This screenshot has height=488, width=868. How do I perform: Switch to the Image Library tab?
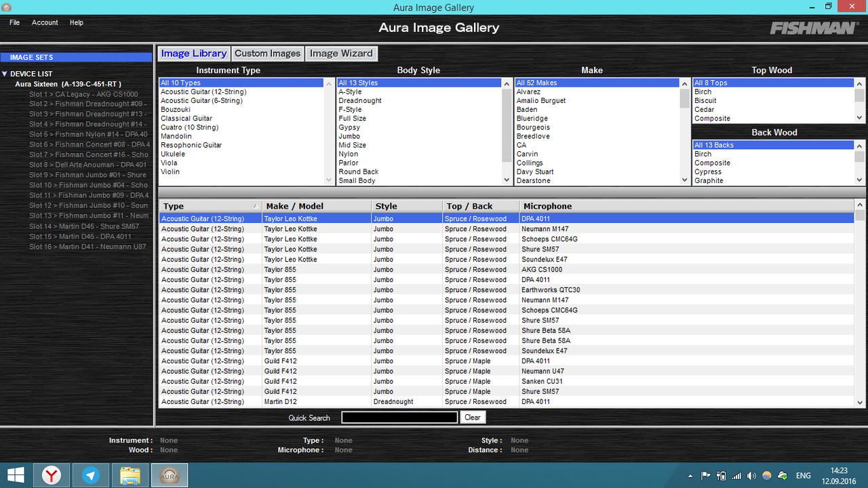(x=194, y=54)
